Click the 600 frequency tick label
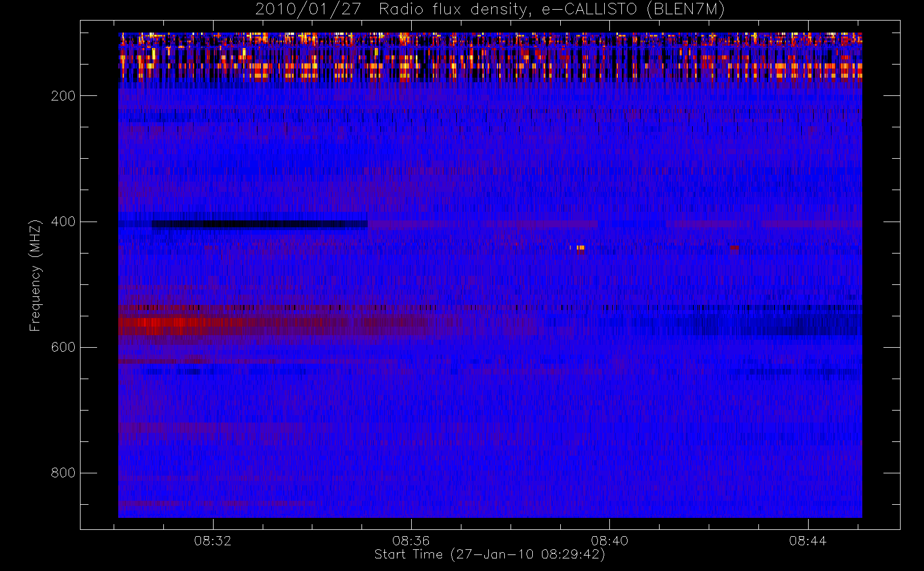The height and width of the screenshot is (571, 924). click(63, 347)
